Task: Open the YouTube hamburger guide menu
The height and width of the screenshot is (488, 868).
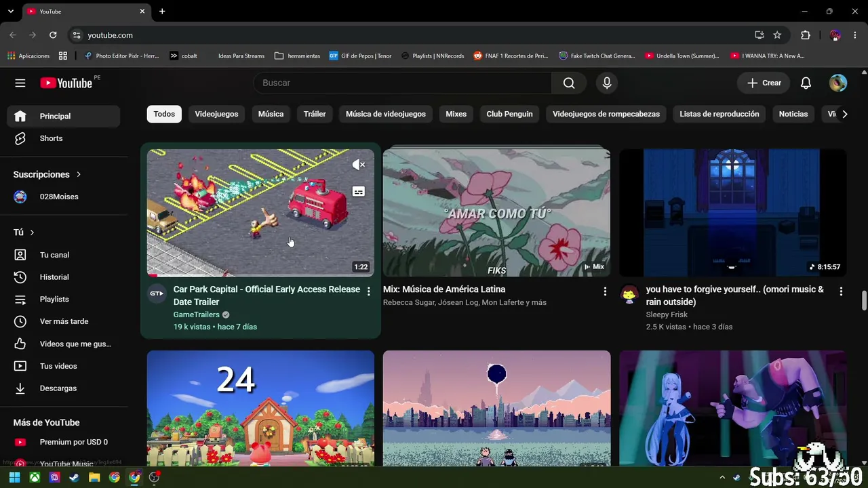Action: [x=20, y=83]
